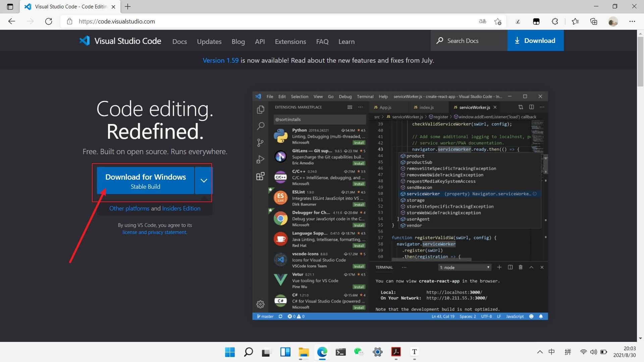Open tab actions menu icon at top-left
644x362 pixels.
point(10,6)
